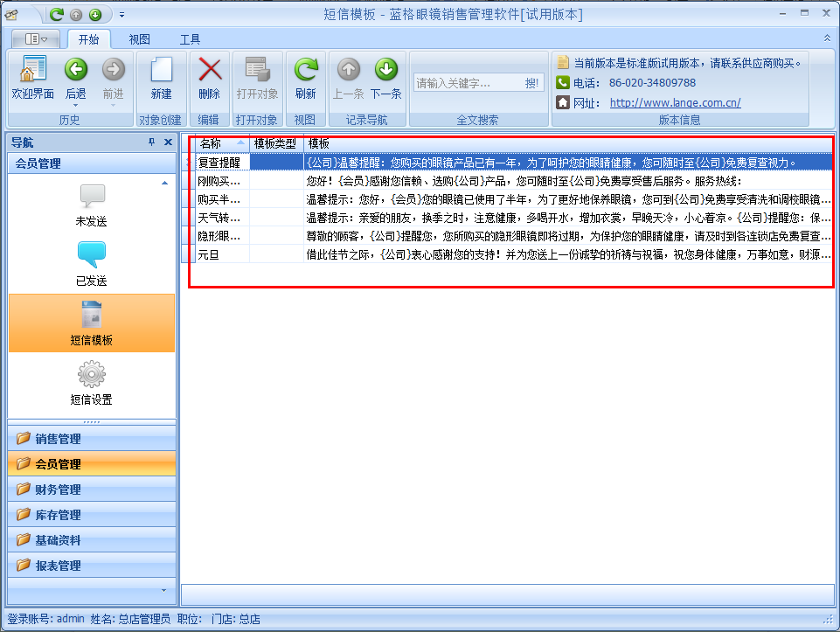The image size is (840, 632).
Task: Open 短信设置 SMS settings
Action: pos(92,382)
